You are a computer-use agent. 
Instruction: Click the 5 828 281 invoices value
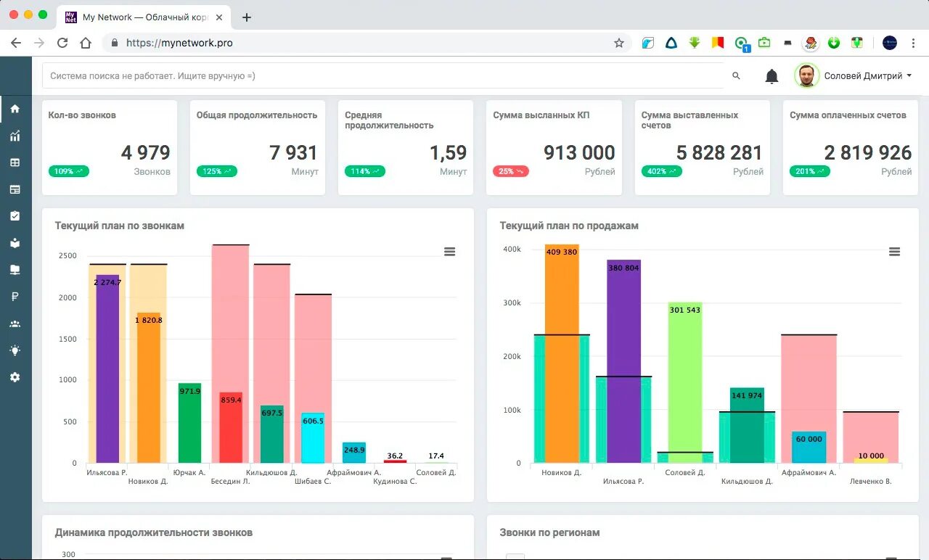pyautogui.click(x=719, y=152)
